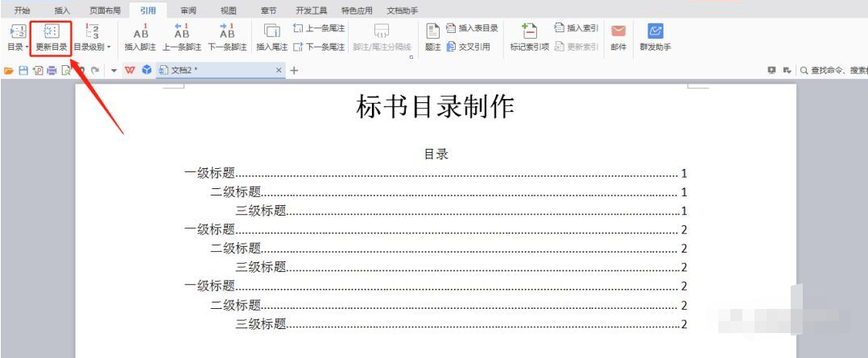Click the 查找命令 search box
This screenshot has height=358, width=868.
coord(833,71)
